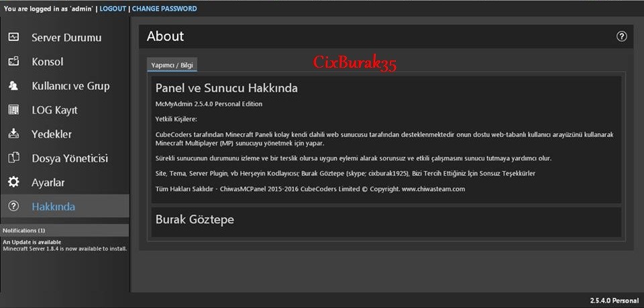This screenshot has height=308, width=644.
Task: Open Kullanıcı ve Grup management
Action: click(x=65, y=86)
